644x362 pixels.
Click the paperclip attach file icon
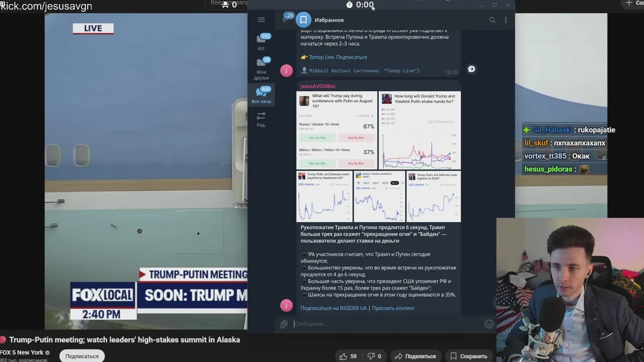tap(284, 324)
